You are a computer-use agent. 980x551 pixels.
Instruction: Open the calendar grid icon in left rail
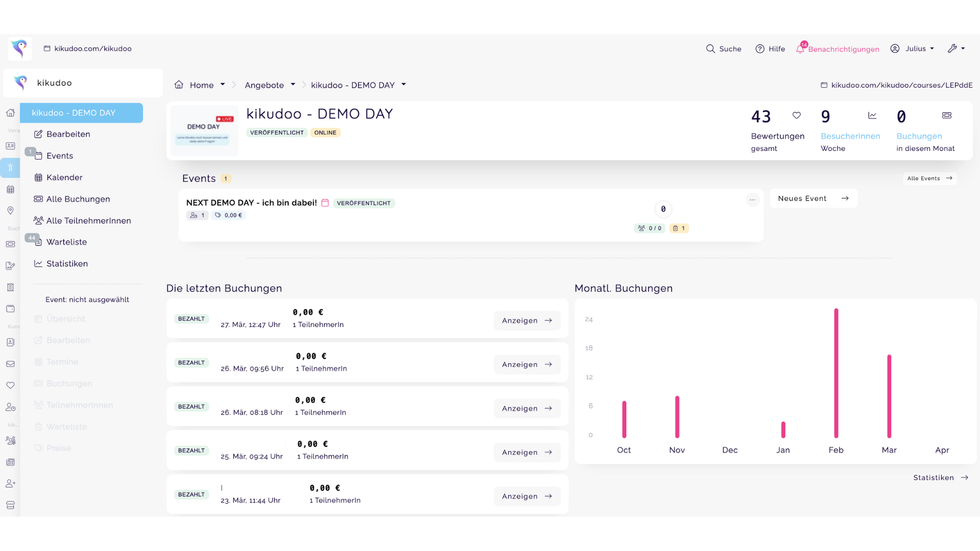coord(10,189)
